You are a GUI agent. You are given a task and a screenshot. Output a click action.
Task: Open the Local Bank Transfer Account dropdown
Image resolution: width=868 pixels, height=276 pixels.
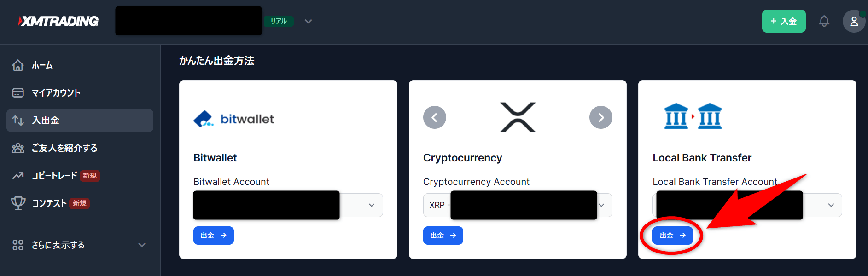click(747, 205)
